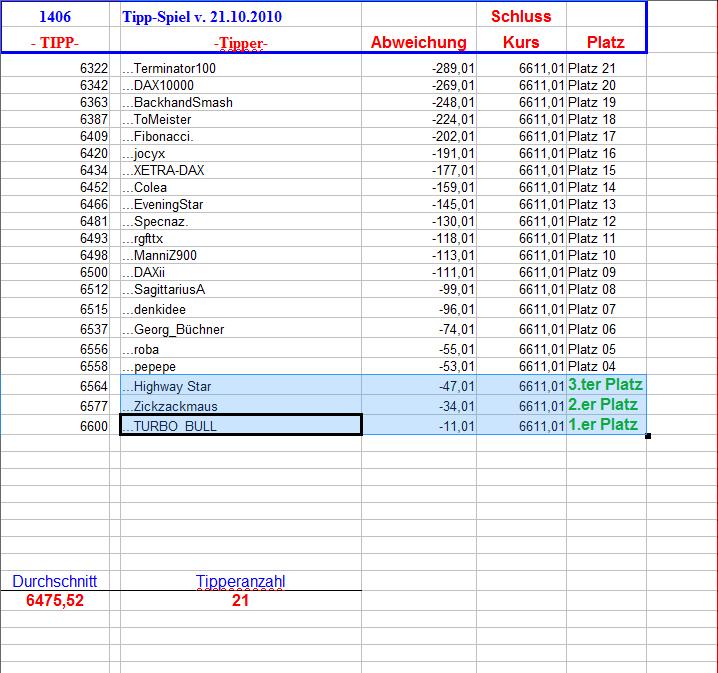Screen dimensions: 718x673
Task: Select the 'Durchschnitt' label cell
Action: coord(55,581)
